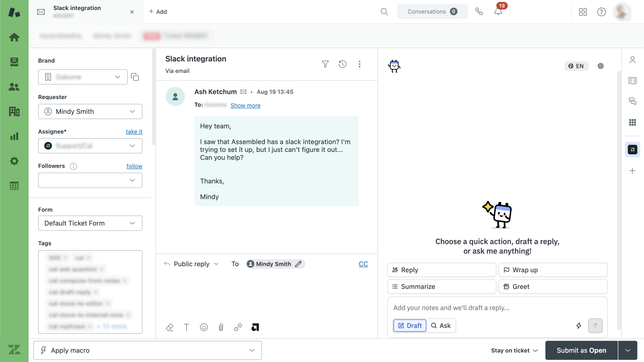Expand the Apply macro dropdown

(x=148, y=351)
